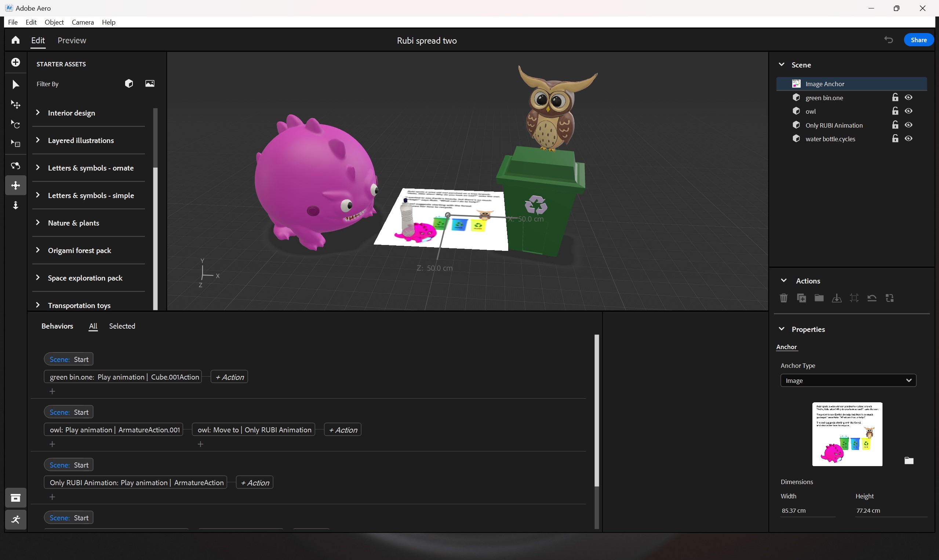Click the Selected behaviors filter tab

[x=122, y=326]
